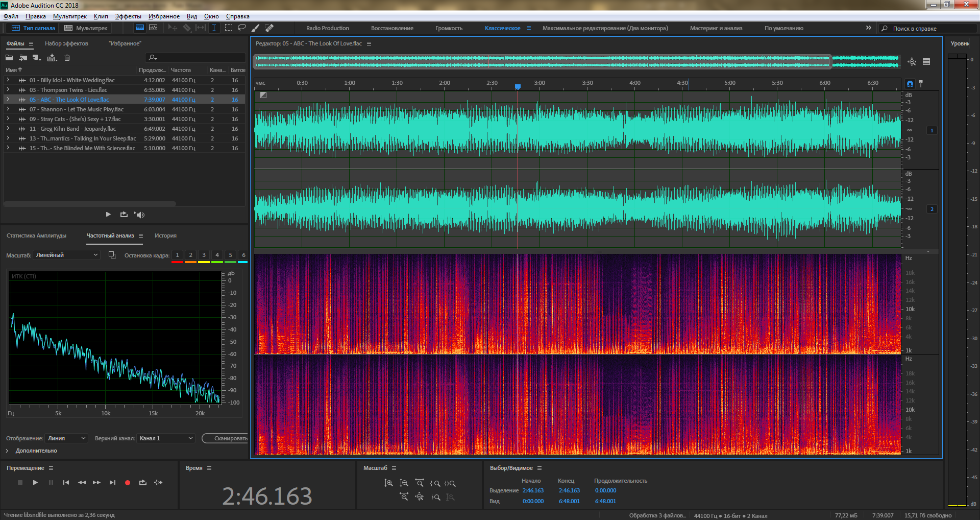Stop playback in Transport panel

pos(20,482)
